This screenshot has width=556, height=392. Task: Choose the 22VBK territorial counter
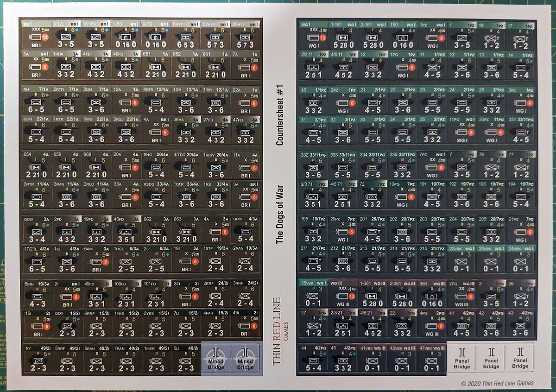462,259
